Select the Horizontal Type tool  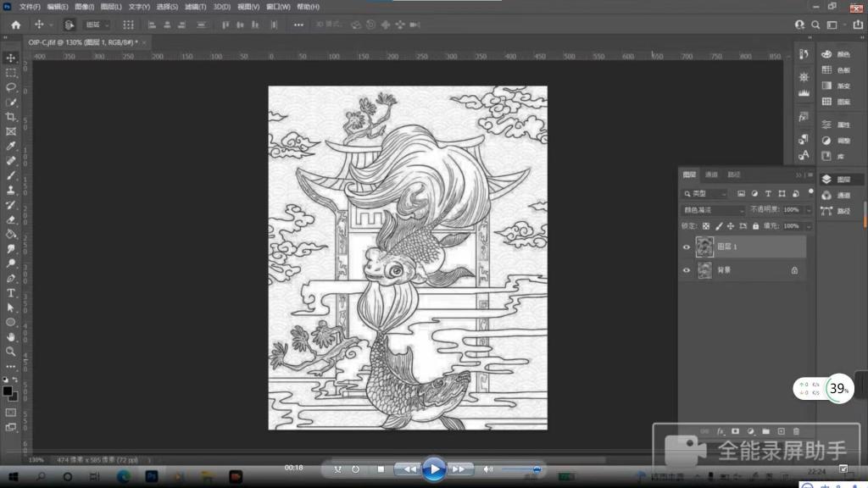click(x=11, y=293)
